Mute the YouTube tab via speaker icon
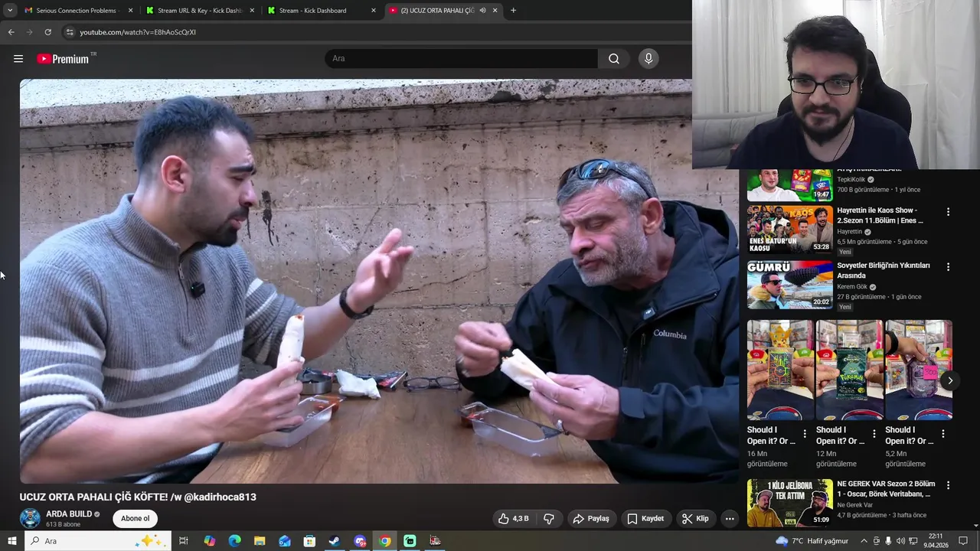Image resolution: width=980 pixels, height=551 pixels. [482, 11]
